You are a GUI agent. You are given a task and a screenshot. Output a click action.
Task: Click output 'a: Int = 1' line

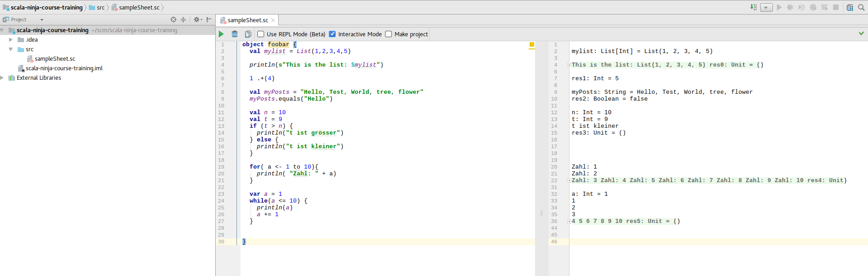[589, 194]
